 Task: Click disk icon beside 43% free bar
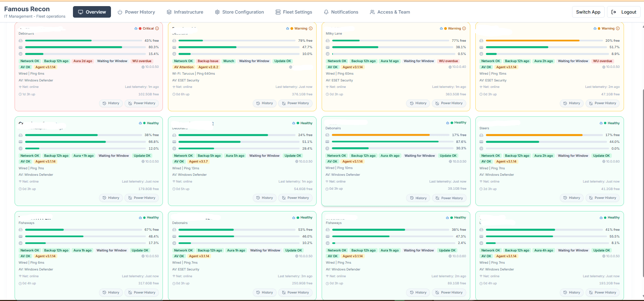[x=20, y=41]
